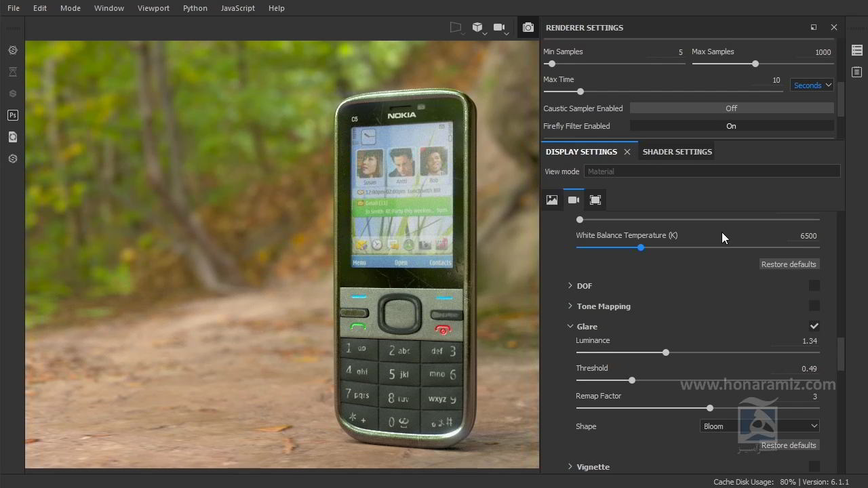Switch to the camera settings icon tab
The image size is (868, 488).
[x=574, y=200]
